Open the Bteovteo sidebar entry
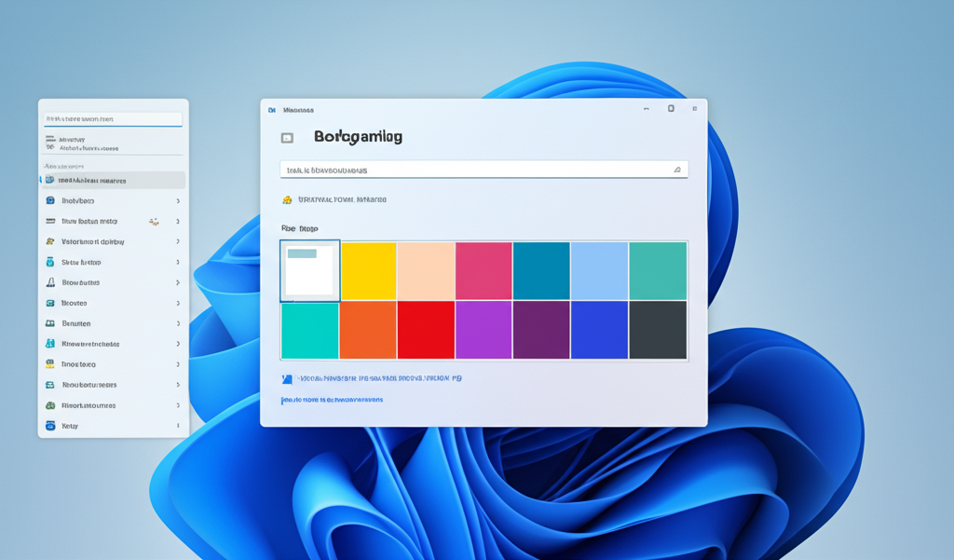The image size is (954, 560). (x=75, y=303)
